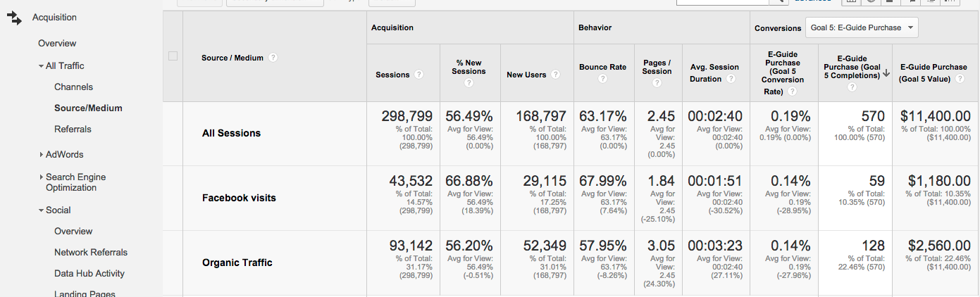Open the Sessions column help tooltip icon

coord(419,75)
